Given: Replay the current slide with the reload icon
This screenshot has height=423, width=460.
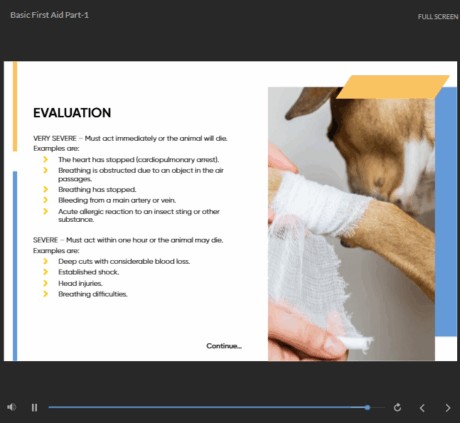Looking at the screenshot, I should coord(397,407).
